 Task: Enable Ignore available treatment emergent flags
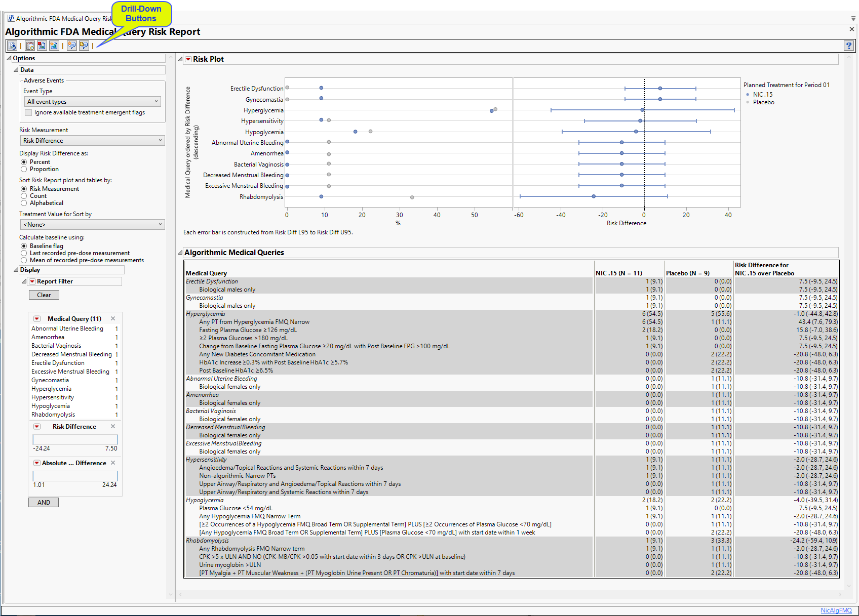pyautogui.click(x=28, y=112)
